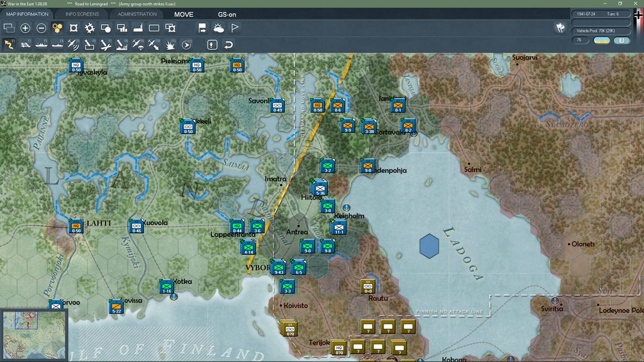The width and height of the screenshot is (644, 362).
Task: Choose the Air transport mode (F9) icon
Action: (x=138, y=45)
